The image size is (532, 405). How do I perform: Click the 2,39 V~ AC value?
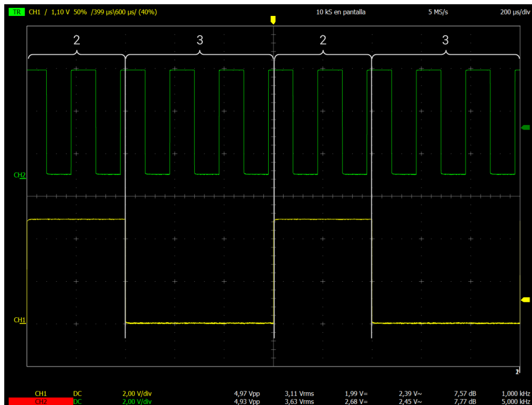[x=411, y=394]
